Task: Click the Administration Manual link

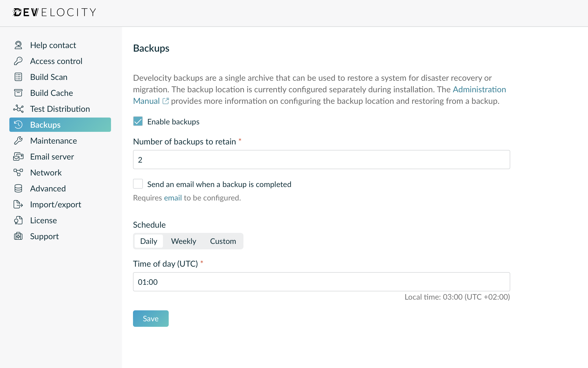Action: (x=479, y=89)
